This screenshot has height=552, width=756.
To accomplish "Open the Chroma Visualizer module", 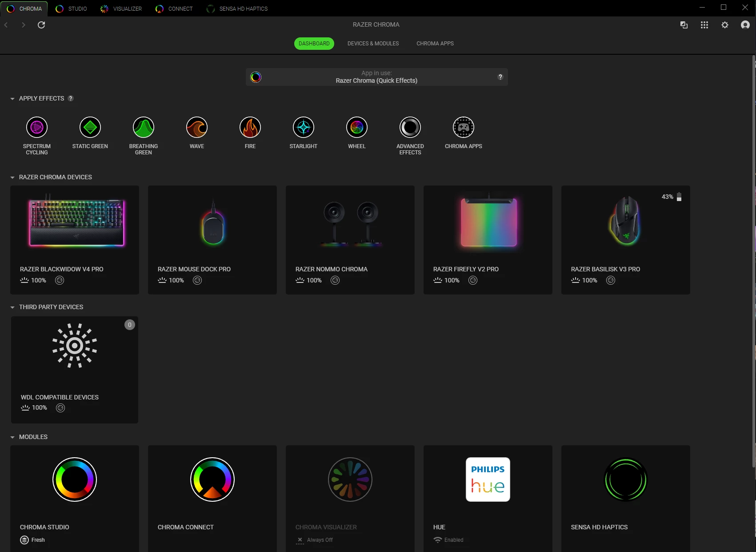I will [350, 499].
